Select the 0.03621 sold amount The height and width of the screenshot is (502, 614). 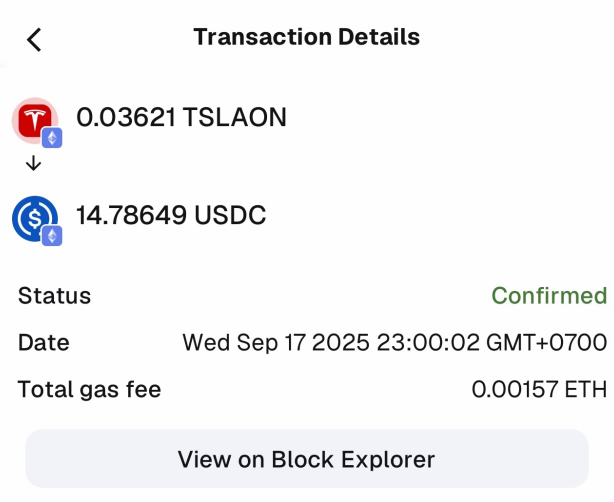coord(126,118)
